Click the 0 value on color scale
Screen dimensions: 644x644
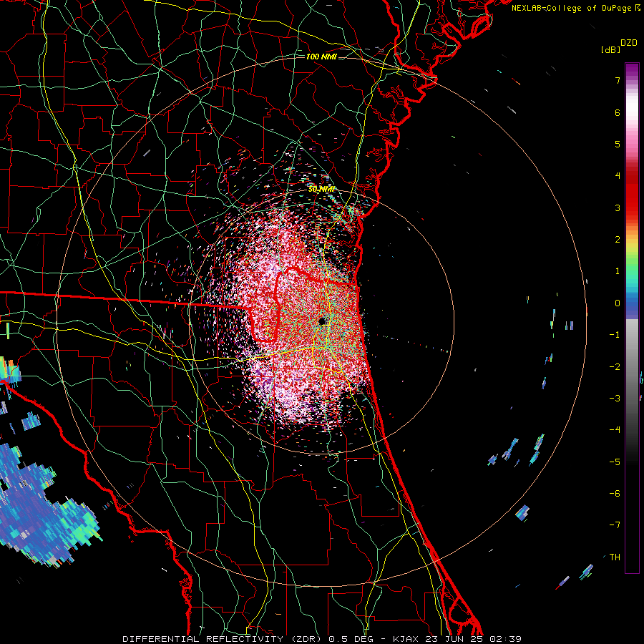pyautogui.click(x=618, y=303)
